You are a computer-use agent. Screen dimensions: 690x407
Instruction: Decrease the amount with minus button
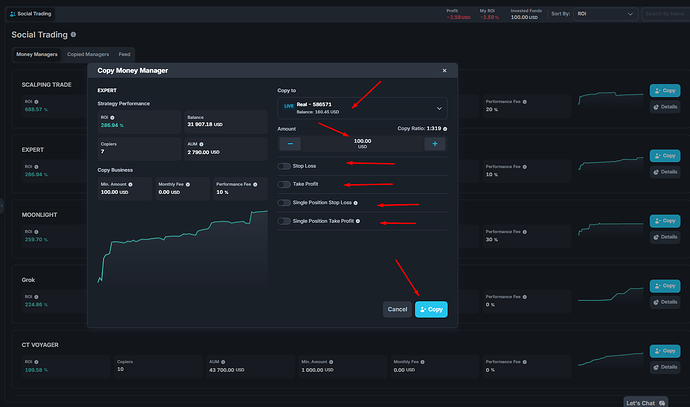pyautogui.click(x=290, y=144)
